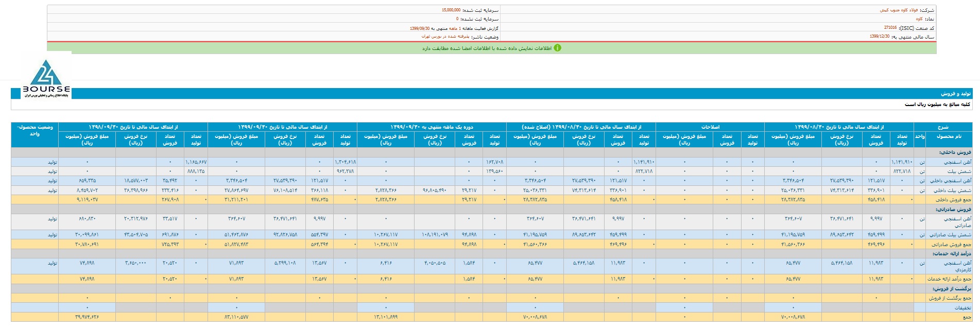This screenshot has height=330, width=980.
Task: Select the 'فروش صادراتی:' section row
Action: (492, 210)
